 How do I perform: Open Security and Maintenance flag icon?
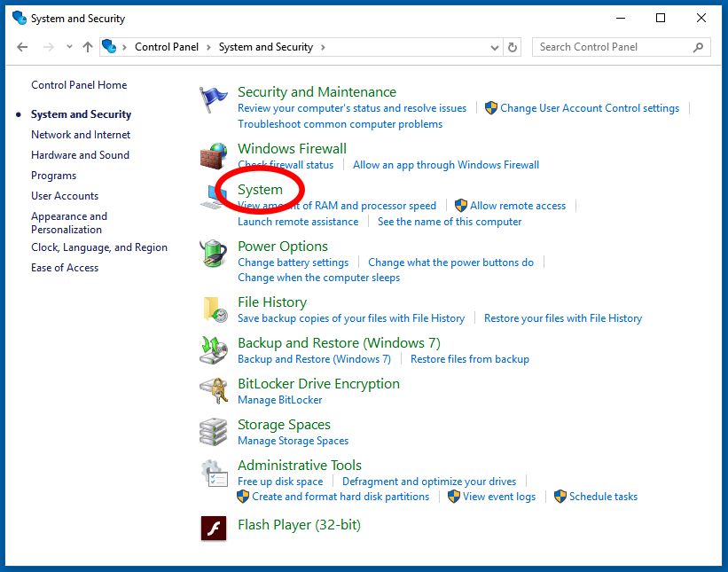pos(213,99)
